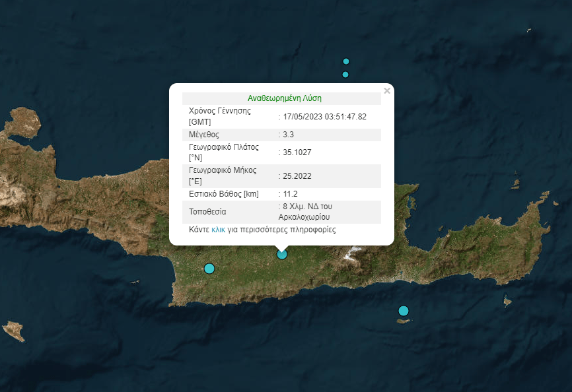The image size is (572, 392).
Task: Click the small island southwest of Crete
Action: click(14, 330)
